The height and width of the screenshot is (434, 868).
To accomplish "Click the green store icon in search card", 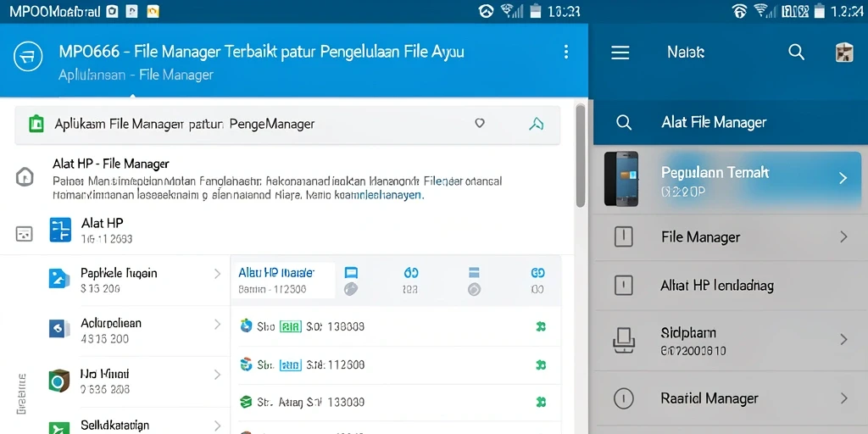I will click(36, 124).
